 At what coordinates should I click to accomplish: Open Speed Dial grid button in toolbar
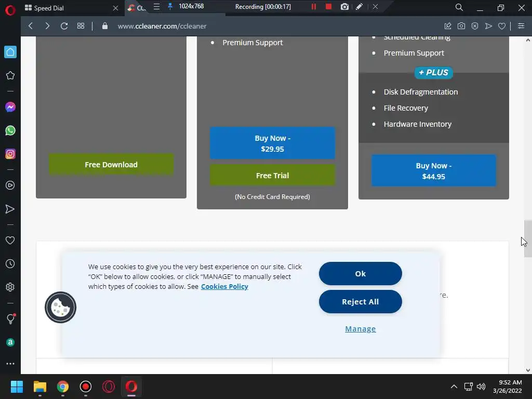coord(81,26)
